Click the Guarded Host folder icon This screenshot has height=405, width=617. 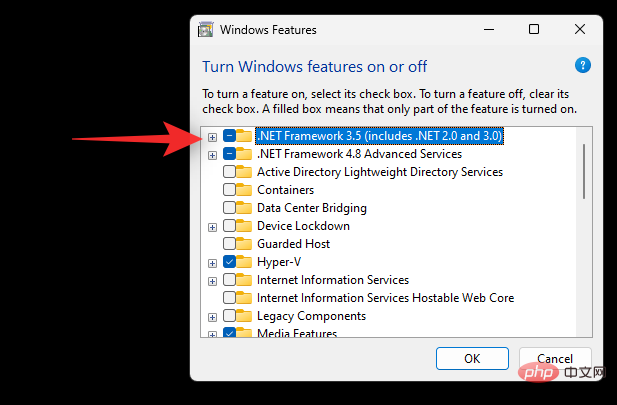[x=245, y=244]
